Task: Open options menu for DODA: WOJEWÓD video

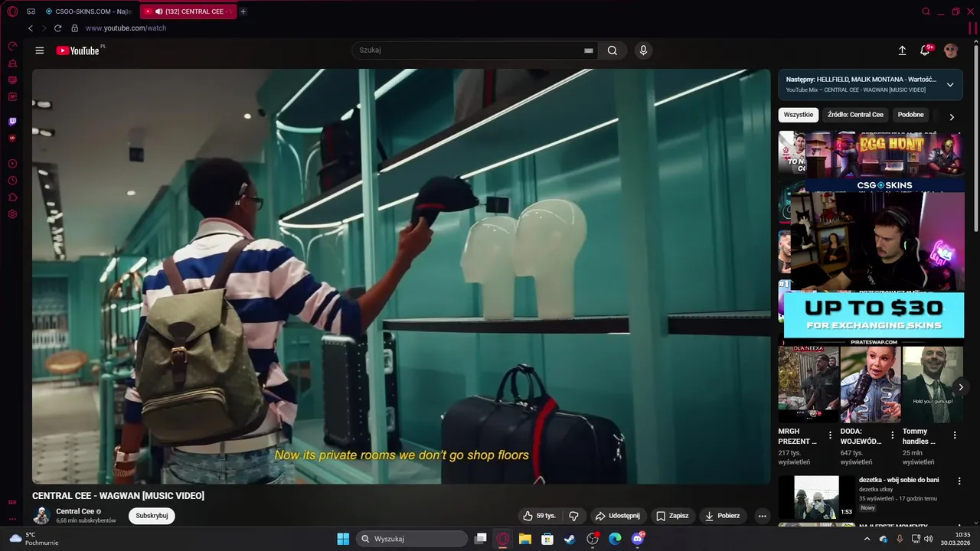Action: 892,435
